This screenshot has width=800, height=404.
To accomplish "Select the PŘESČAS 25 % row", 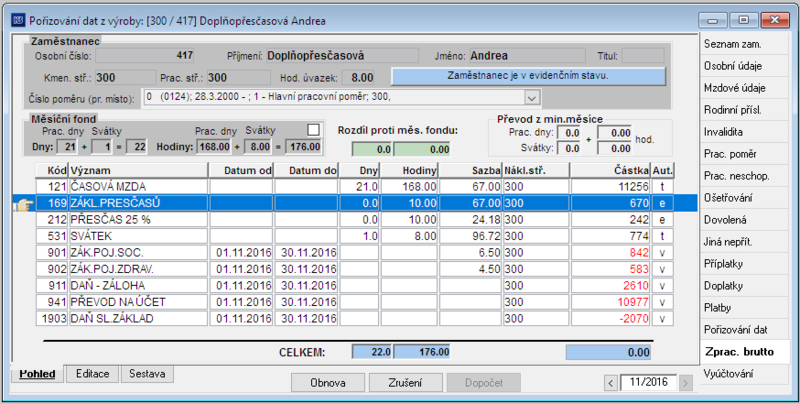I will tap(355, 220).
